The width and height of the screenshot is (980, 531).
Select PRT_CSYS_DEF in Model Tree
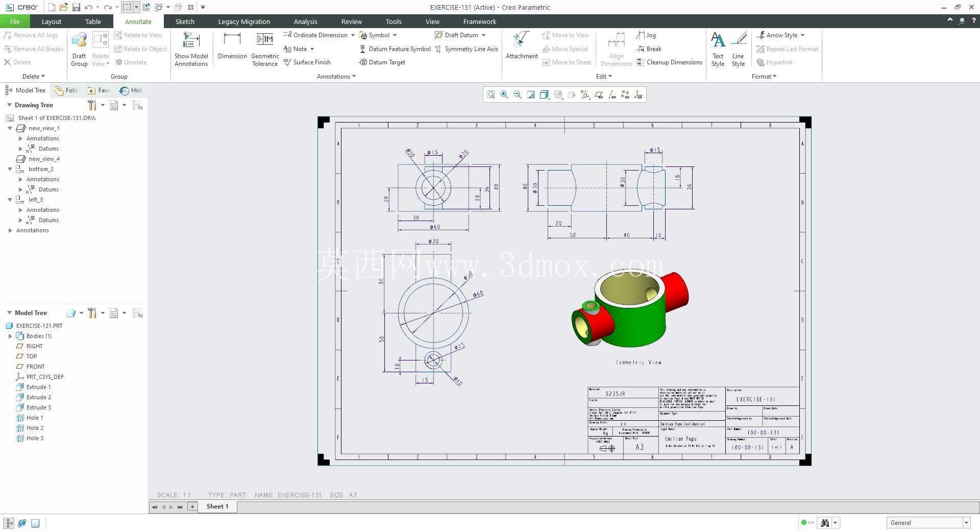(40, 377)
